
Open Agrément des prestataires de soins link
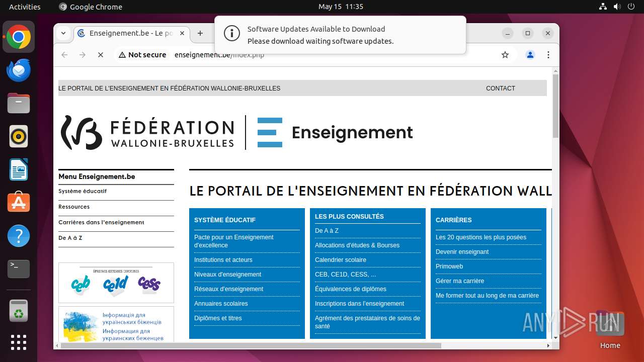click(367, 322)
